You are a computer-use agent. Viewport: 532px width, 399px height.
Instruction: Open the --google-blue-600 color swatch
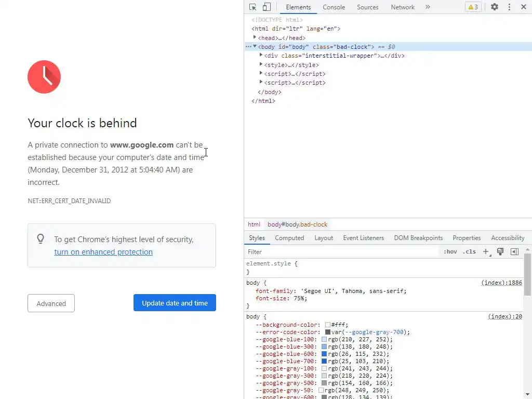click(324, 354)
